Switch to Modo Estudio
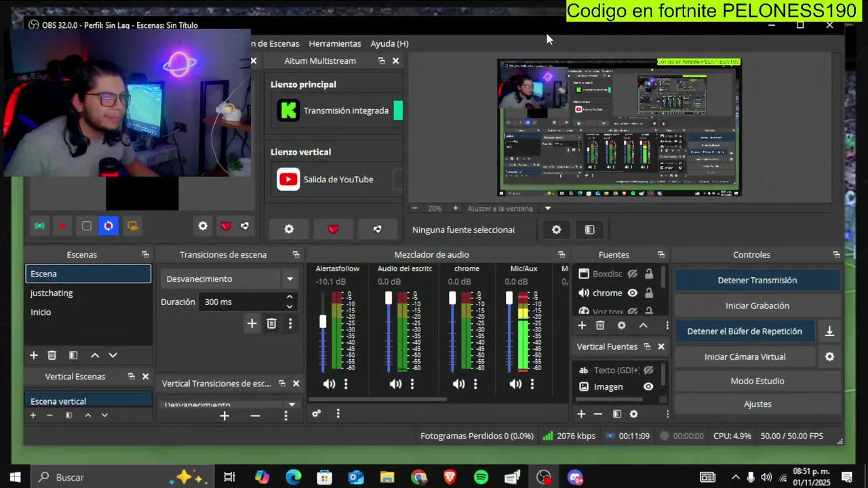 click(757, 381)
